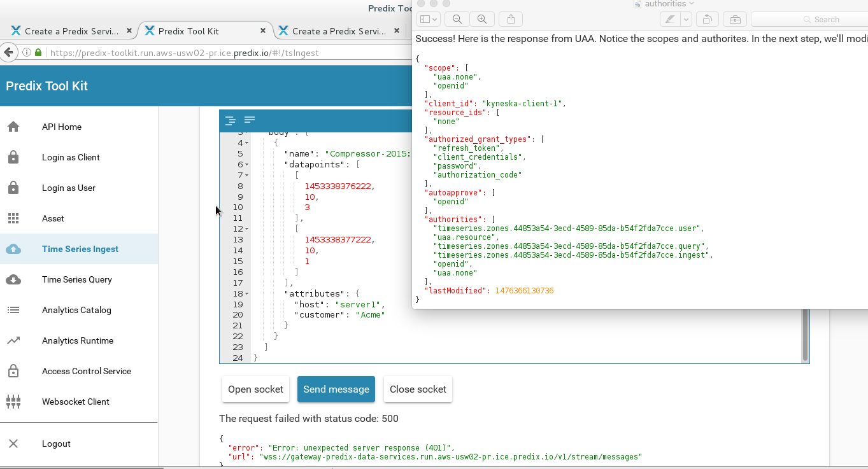Open Analytics Runtime from the sidebar
The height and width of the screenshot is (469, 868).
click(79, 340)
